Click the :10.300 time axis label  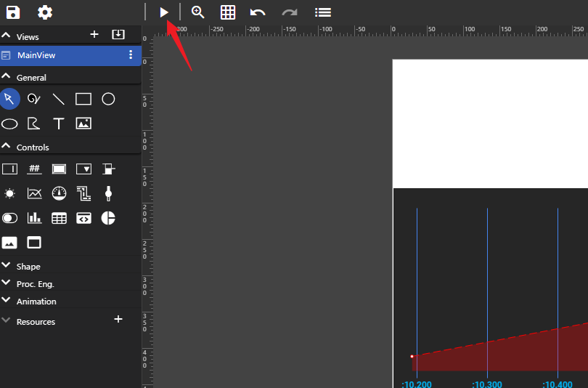coord(487,384)
